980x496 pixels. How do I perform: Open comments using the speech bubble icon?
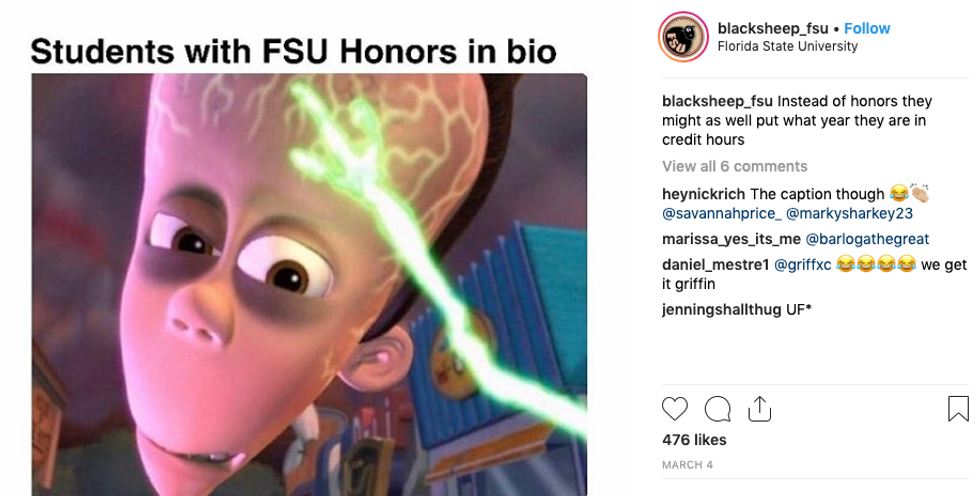point(718,409)
